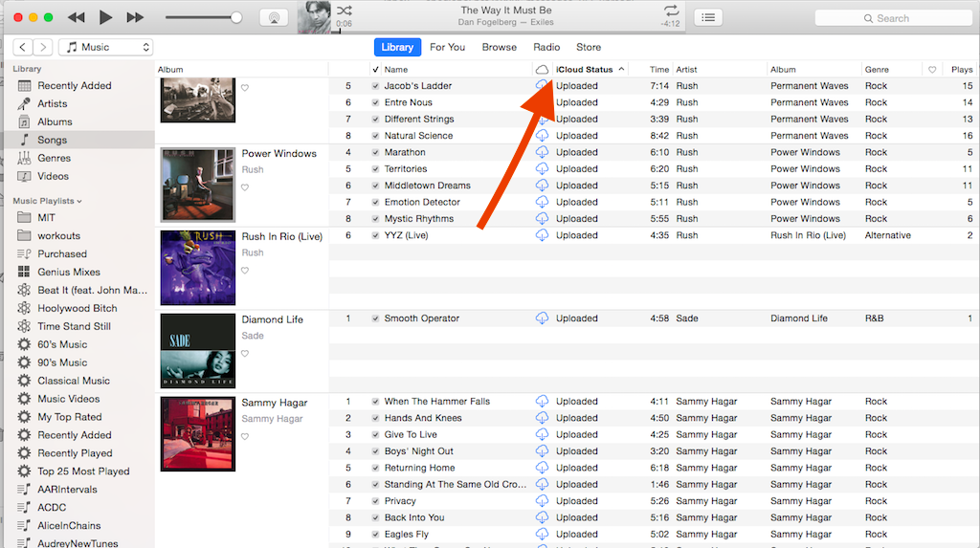Sort by the Time column header
Image resolution: width=980 pixels, height=548 pixels.
[x=658, y=70]
